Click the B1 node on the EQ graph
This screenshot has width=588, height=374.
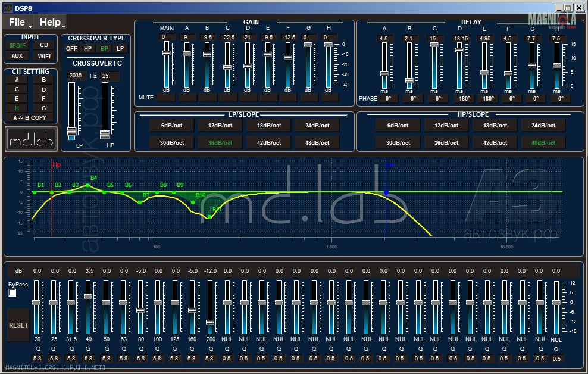tap(35, 192)
